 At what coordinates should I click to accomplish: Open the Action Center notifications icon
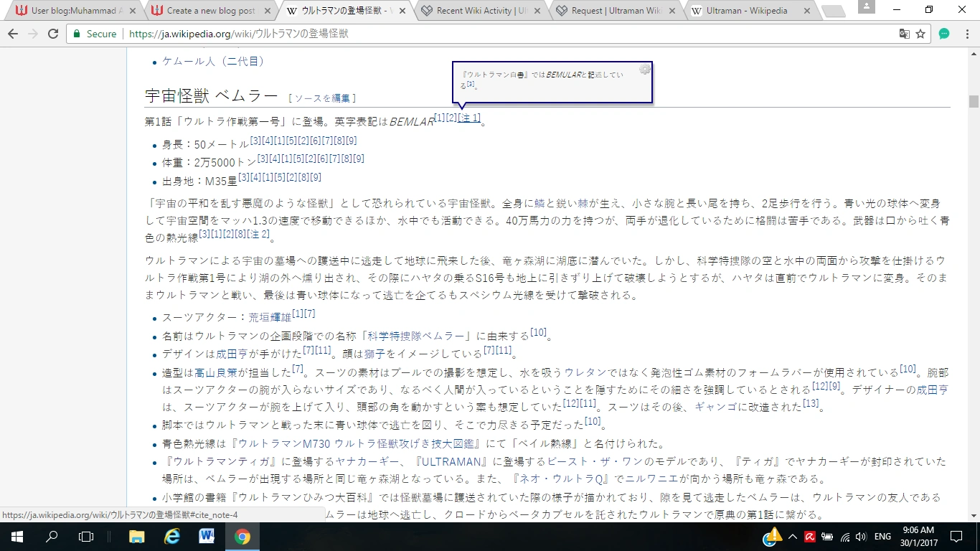pos(956,536)
